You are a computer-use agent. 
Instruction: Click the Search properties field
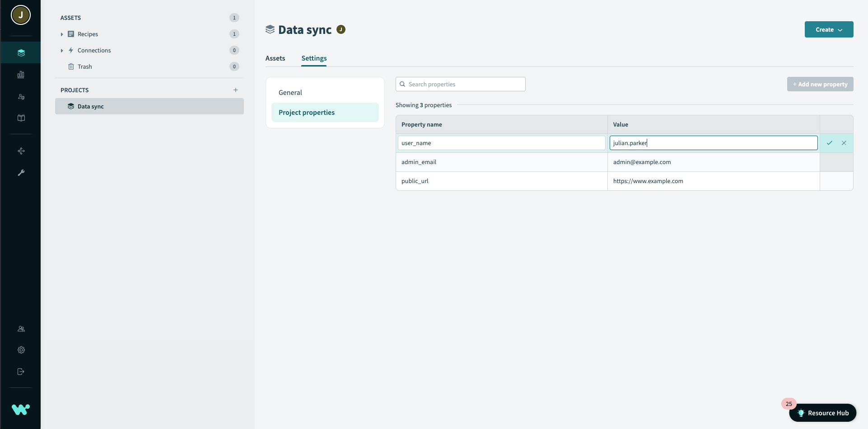pos(461,84)
